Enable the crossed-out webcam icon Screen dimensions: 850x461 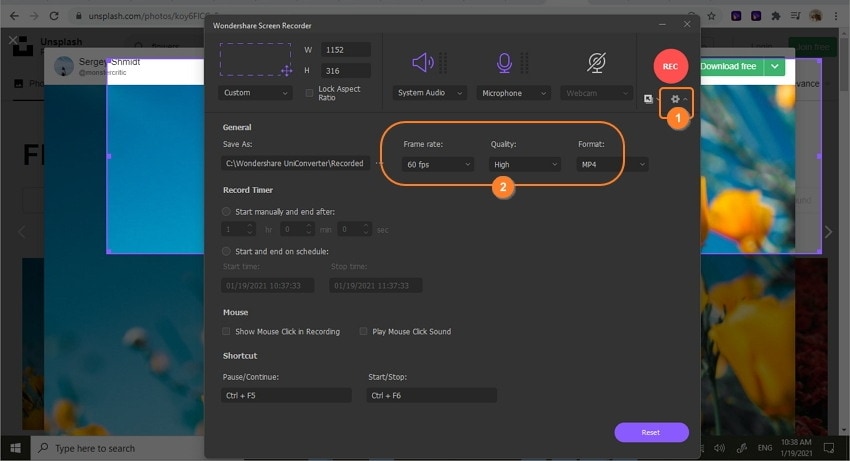(x=596, y=63)
